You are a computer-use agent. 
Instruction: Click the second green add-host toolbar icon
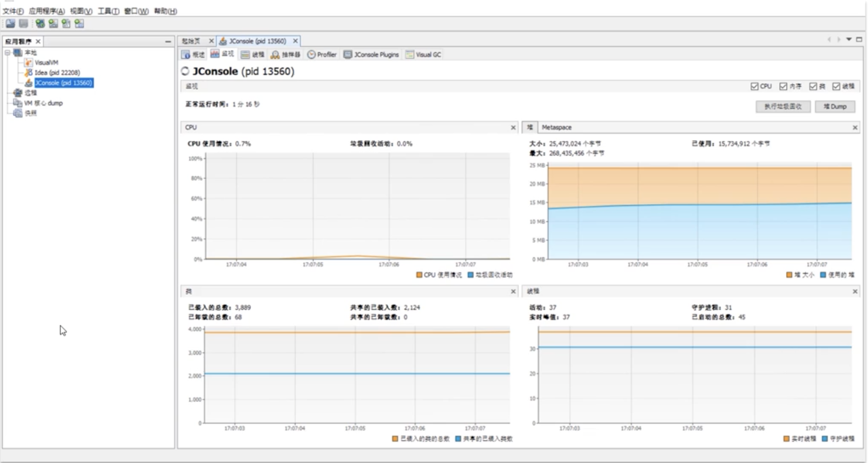click(x=53, y=23)
